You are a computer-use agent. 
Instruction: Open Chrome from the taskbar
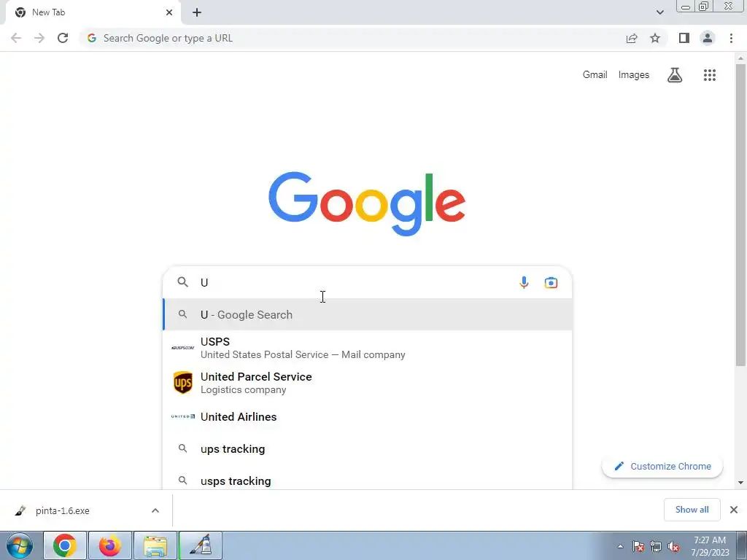click(x=65, y=545)
